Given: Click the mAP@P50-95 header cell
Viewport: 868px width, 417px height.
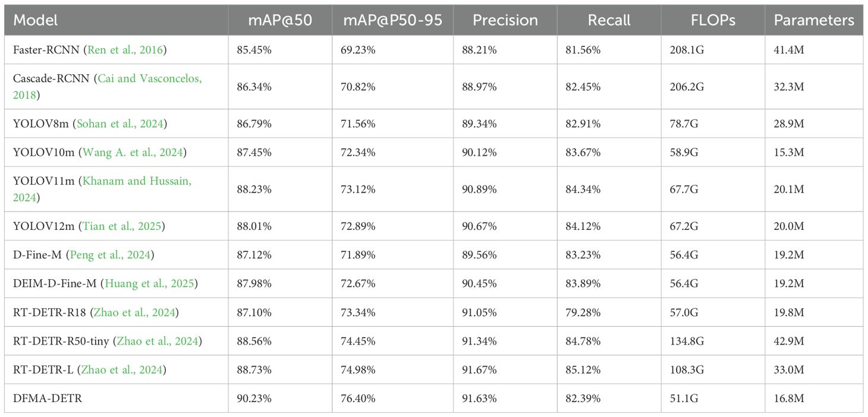Looking at the screenshot, I should click(x=392, y=20).
